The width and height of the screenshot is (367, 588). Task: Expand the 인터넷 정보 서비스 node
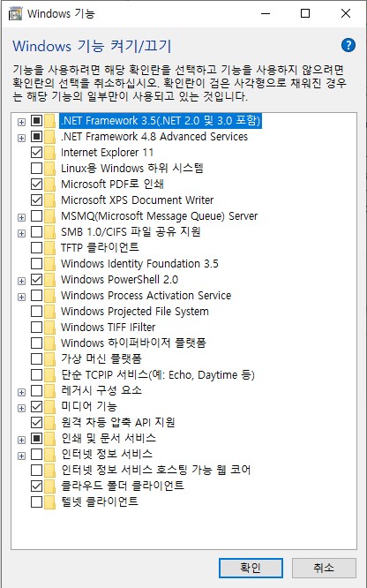point(22,456)
